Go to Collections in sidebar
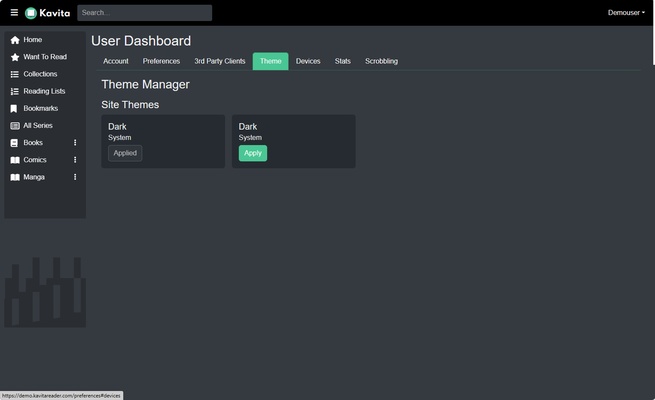Screen dimensions: 655x400 (x=40, y=74)
